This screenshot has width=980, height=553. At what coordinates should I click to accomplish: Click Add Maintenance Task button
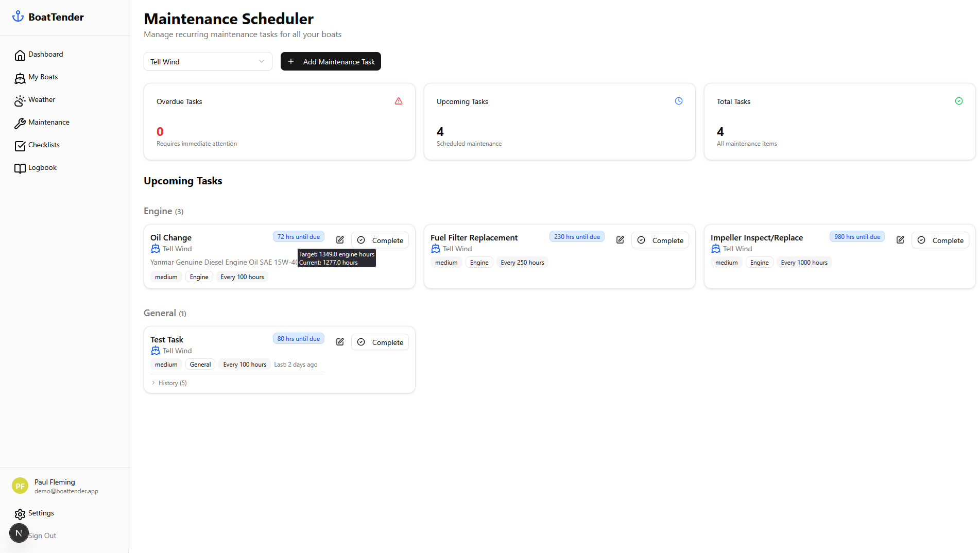click(331, 62)
